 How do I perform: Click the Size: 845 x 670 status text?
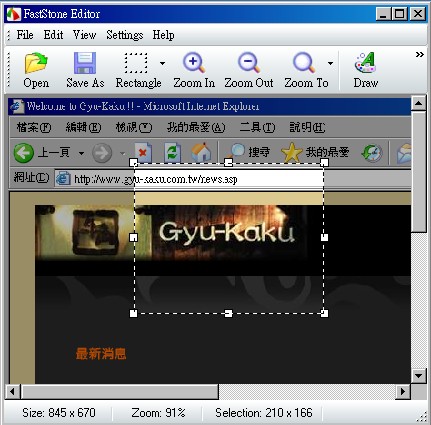click(x=59, y=413)
